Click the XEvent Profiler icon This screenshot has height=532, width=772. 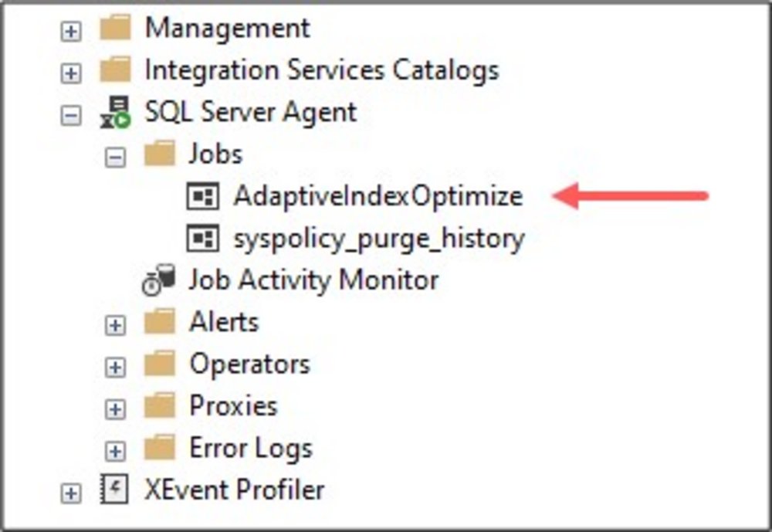(116, 490)
